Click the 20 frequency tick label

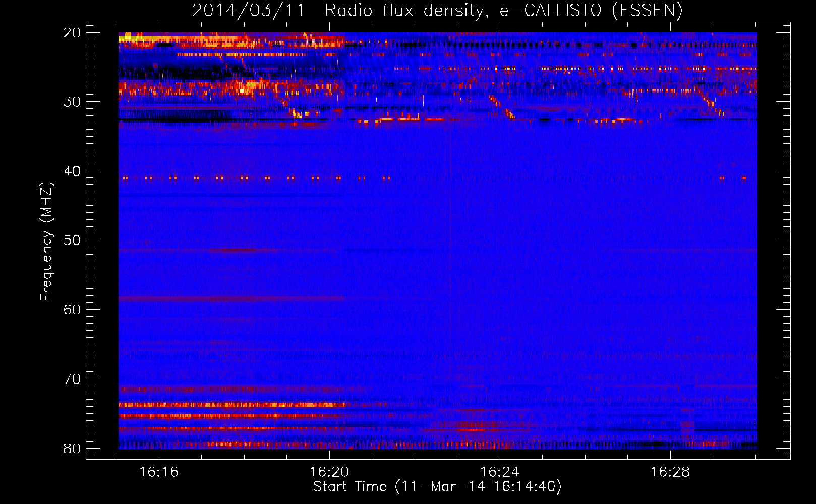(x=72, y=33)
